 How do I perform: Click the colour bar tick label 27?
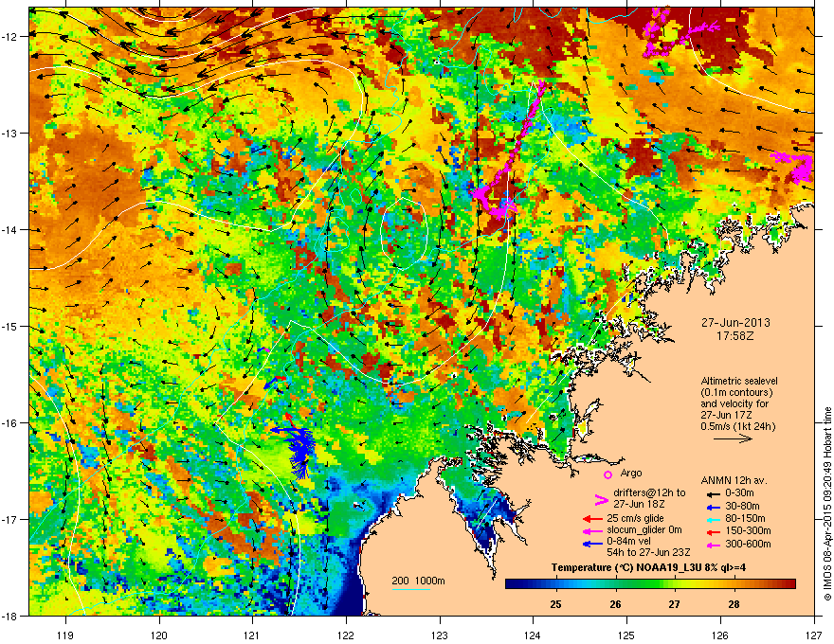point(675,604)
